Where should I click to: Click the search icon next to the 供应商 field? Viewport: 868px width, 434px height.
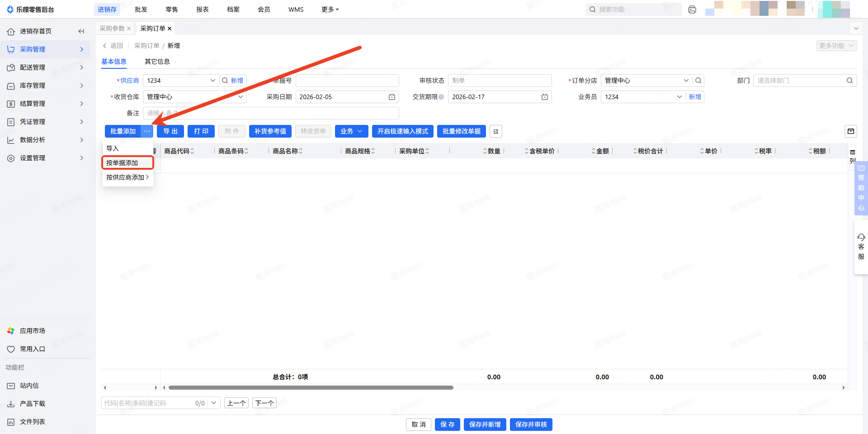[x=225, y=81]
